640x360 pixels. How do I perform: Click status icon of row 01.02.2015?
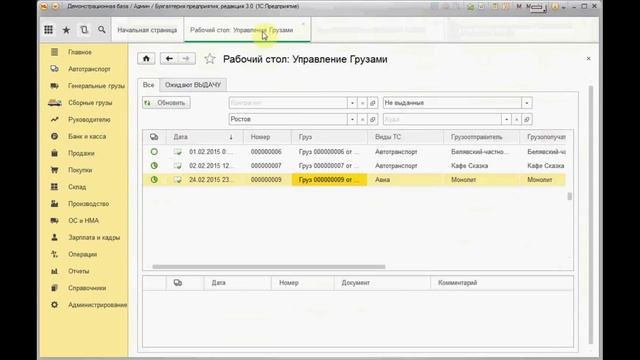point(154,152)
